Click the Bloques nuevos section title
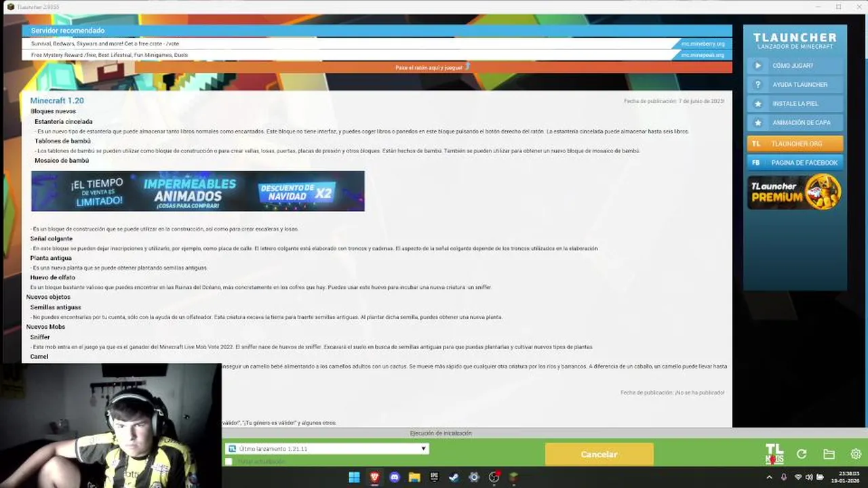The width and height of the screenshot is (868, 488). pos(53,111)
